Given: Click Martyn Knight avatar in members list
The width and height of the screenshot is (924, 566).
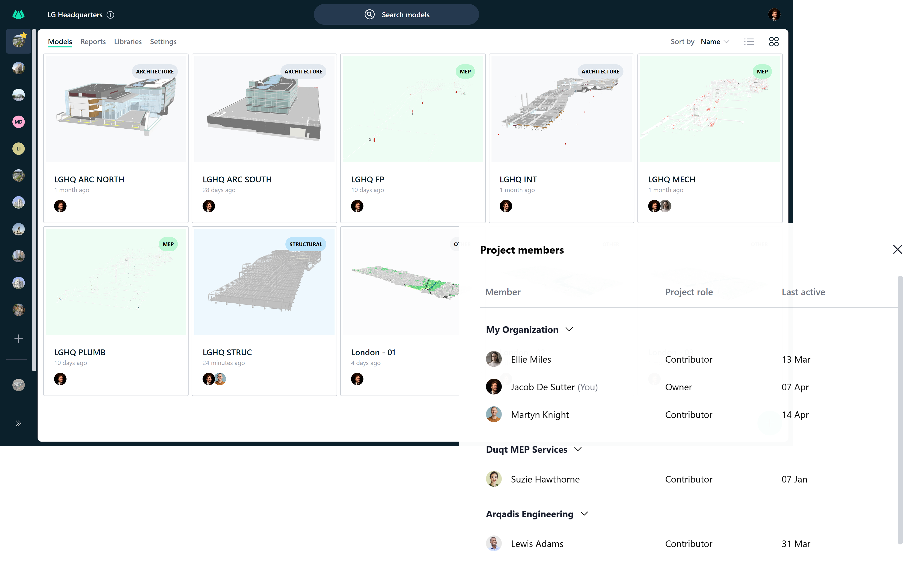Looking at the screenshot, I should (x=494, y=414).
